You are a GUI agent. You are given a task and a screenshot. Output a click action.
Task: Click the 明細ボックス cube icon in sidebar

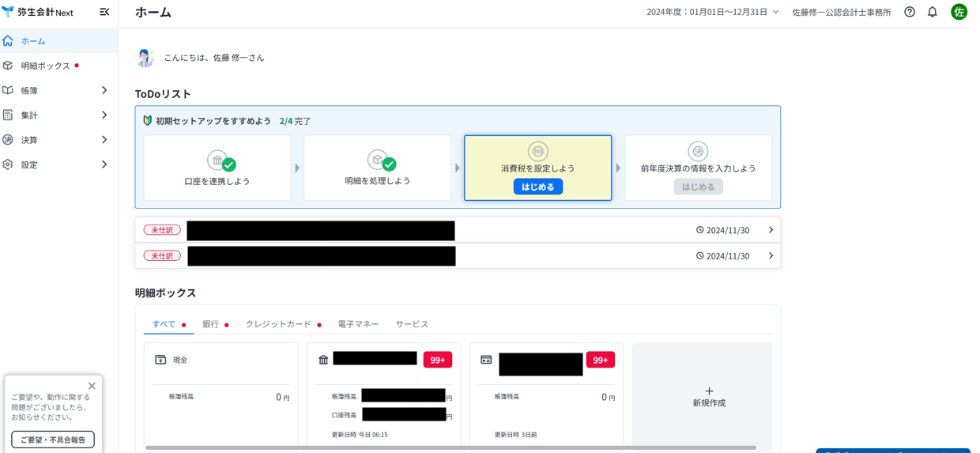click(x=8, y=66)
